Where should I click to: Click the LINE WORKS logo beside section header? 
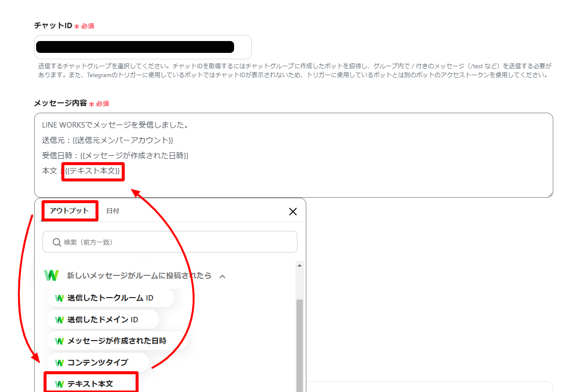coord(51,275)
